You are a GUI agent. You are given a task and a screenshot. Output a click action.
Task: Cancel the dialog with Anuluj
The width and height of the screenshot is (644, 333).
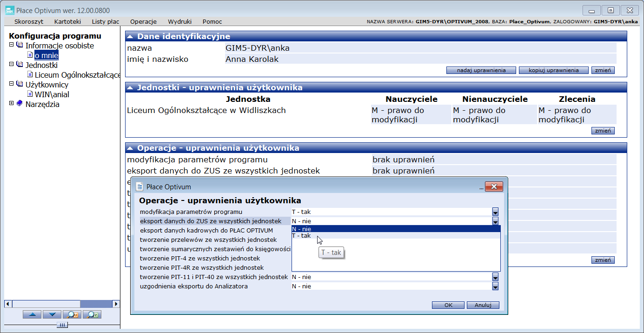(483, 305)
